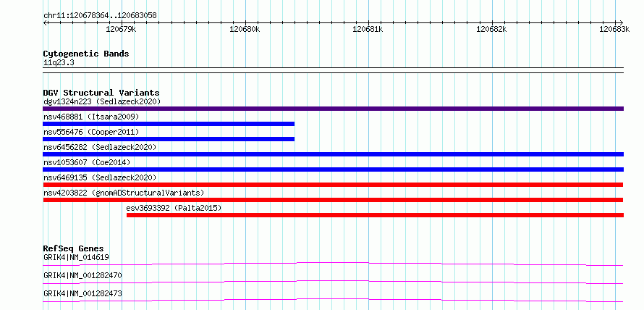Open the nsv468881 (Itsara2009) variant label
Screen dimensions: 644x310
click(91, 117)
